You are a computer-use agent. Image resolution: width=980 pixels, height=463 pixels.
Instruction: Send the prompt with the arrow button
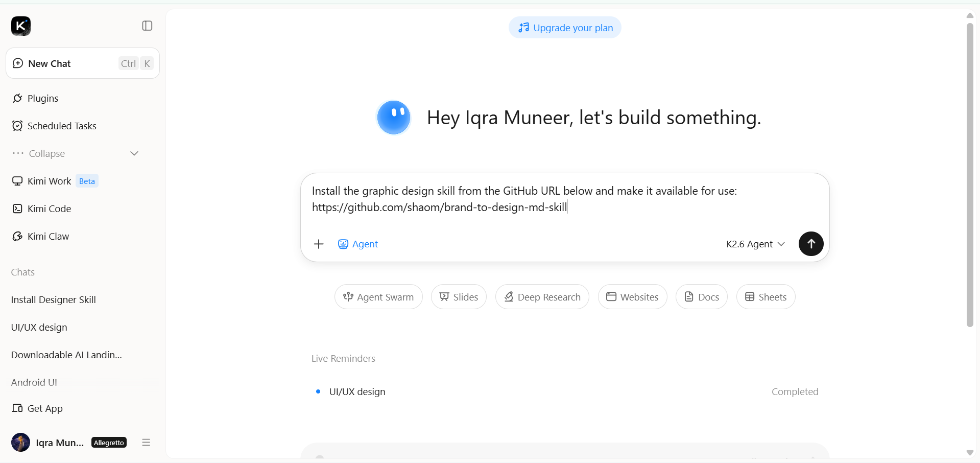[811, 244]
